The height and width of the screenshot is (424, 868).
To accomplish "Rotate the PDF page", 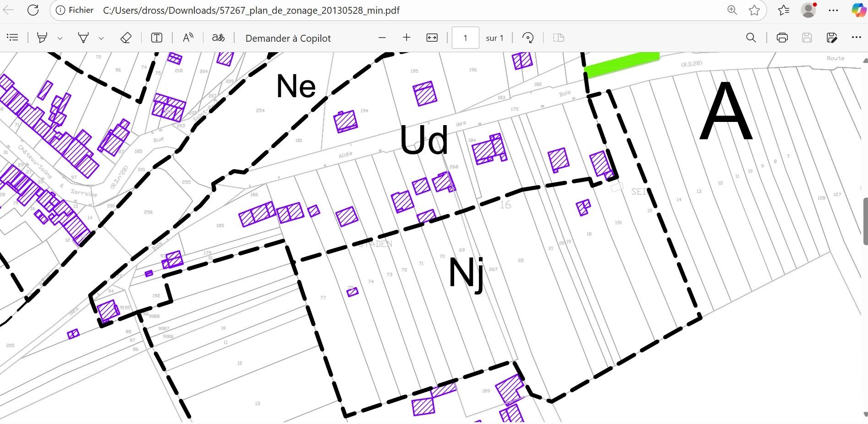I will (x=528, y=38).
